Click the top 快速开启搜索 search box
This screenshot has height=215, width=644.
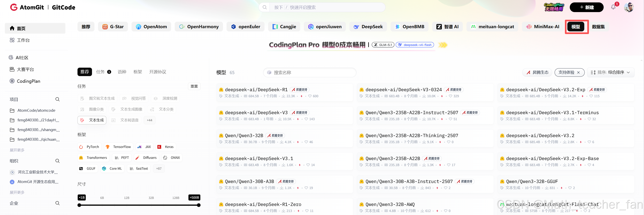tap(322, 7)
